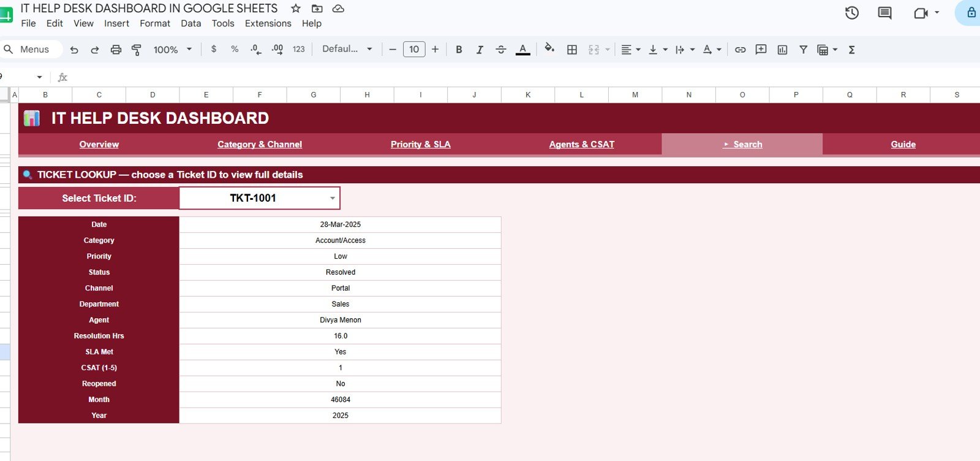Viewport: 980px width, 461px height.
Task: Select column header F
Action: [x=260, y=95]
